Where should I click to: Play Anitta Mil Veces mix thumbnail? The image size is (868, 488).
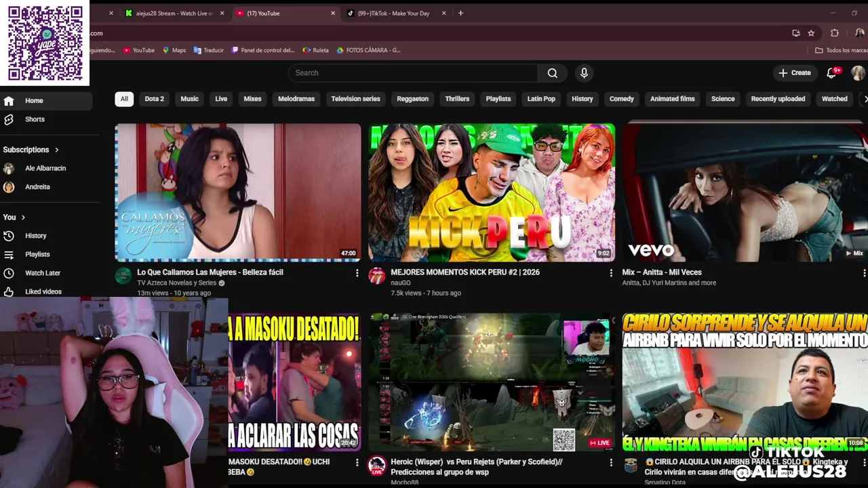point(745,192)
